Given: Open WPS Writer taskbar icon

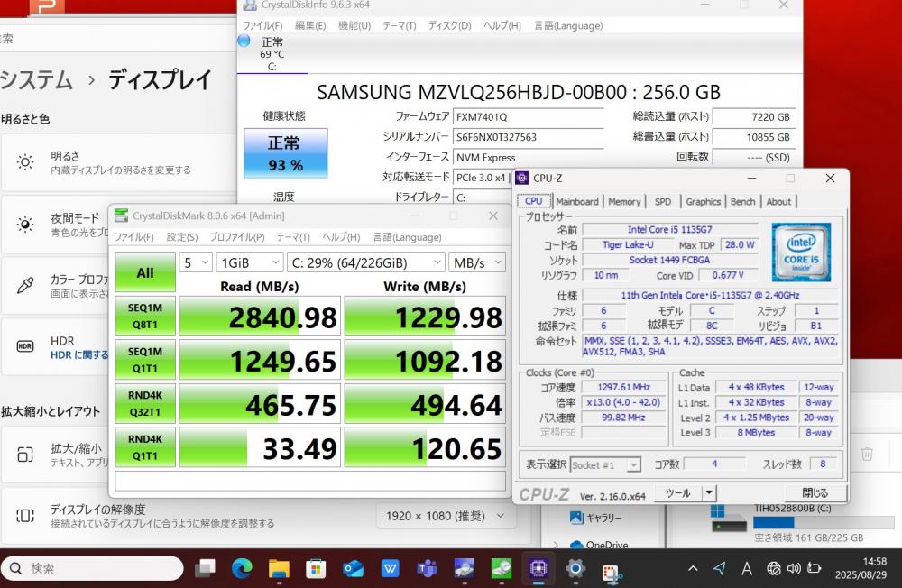Looking at the screenshot, I should [390, 568].
